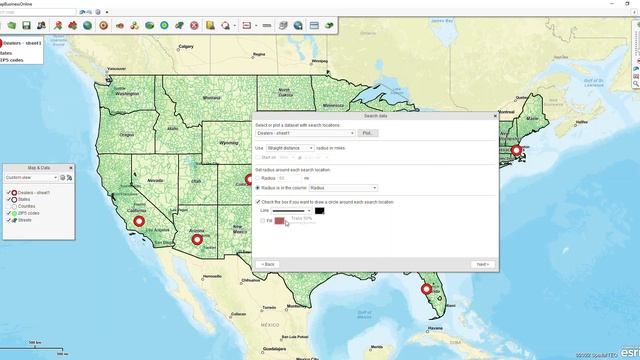The image size is (640, 360).
Task: Uncheck the draw circle around location checkbox
Action: 258,202
